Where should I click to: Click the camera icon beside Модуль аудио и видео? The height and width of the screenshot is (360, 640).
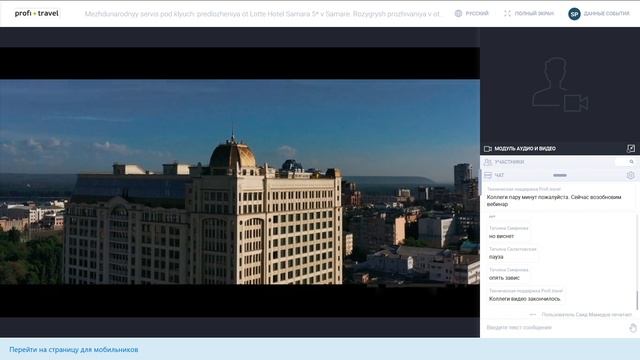[x=488, y=149]
